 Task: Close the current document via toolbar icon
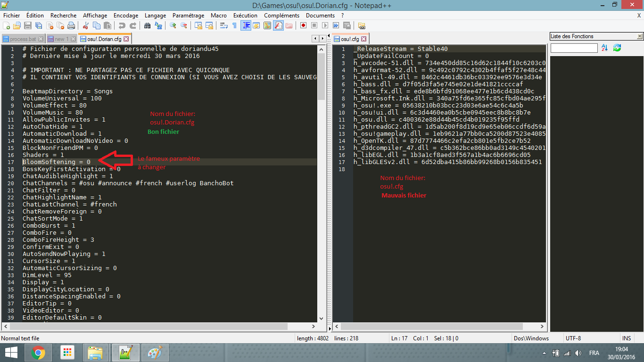[50, 25]
